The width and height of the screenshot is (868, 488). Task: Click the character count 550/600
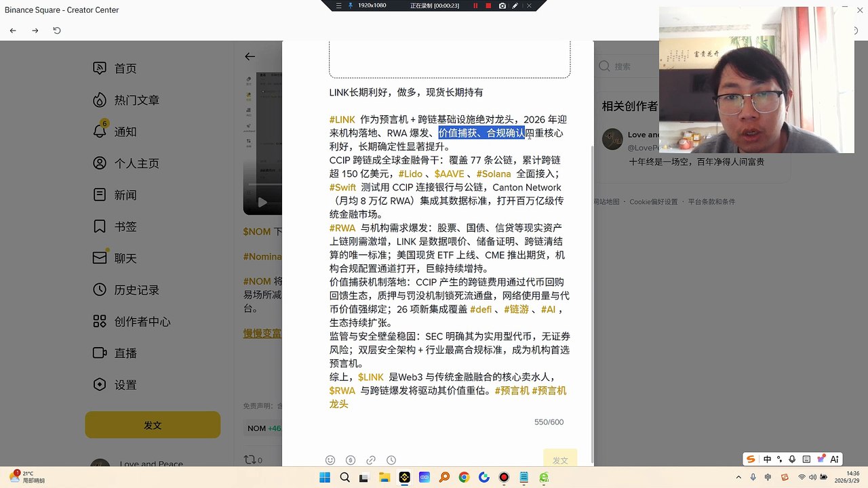coord(549,422)
